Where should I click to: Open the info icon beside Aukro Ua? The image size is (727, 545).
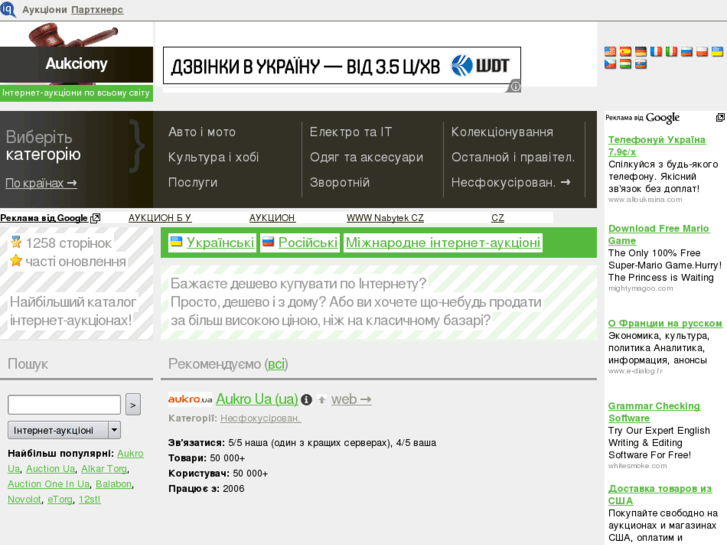point(306,399)
